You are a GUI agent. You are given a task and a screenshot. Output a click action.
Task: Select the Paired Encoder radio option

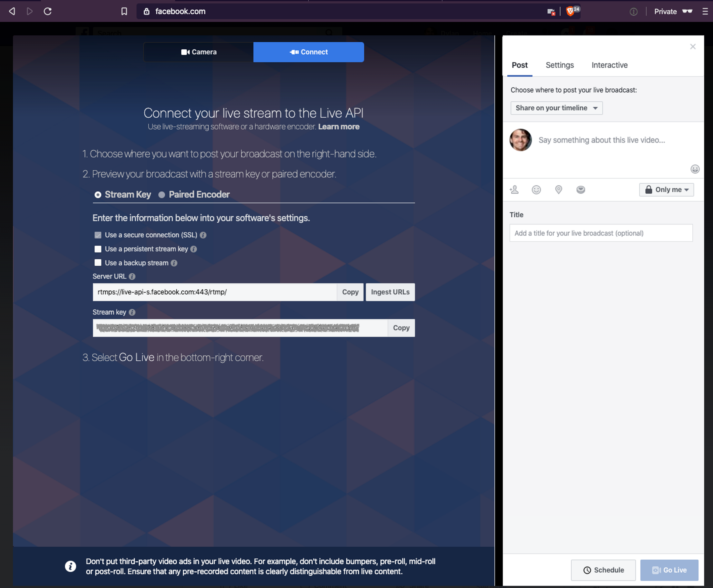pyautogui.click(x=162, y=195)
